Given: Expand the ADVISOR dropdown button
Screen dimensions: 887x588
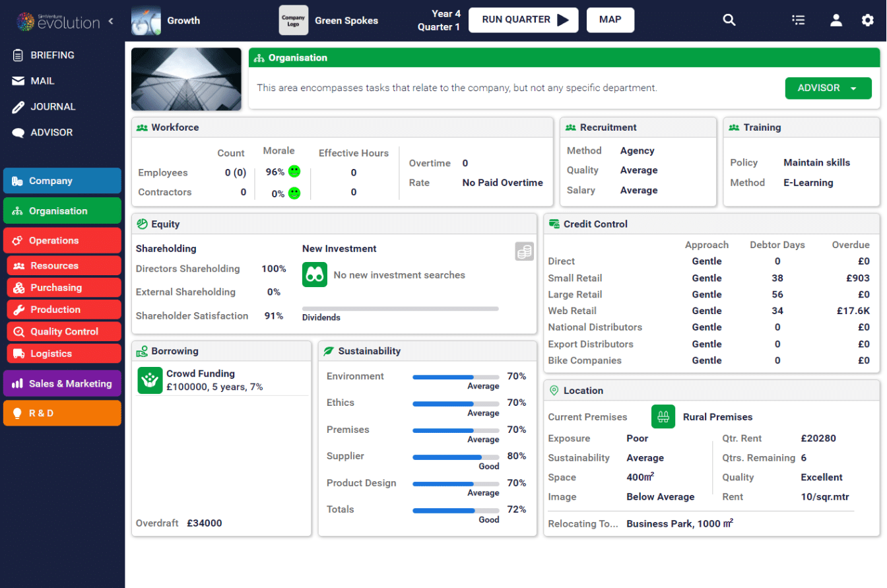Looking at the screenshot, I should tap(828, 88).
